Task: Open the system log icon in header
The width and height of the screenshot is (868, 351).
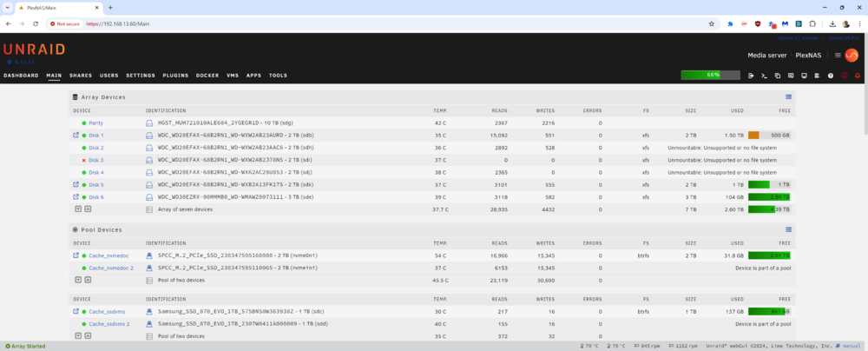Action: 817,76
